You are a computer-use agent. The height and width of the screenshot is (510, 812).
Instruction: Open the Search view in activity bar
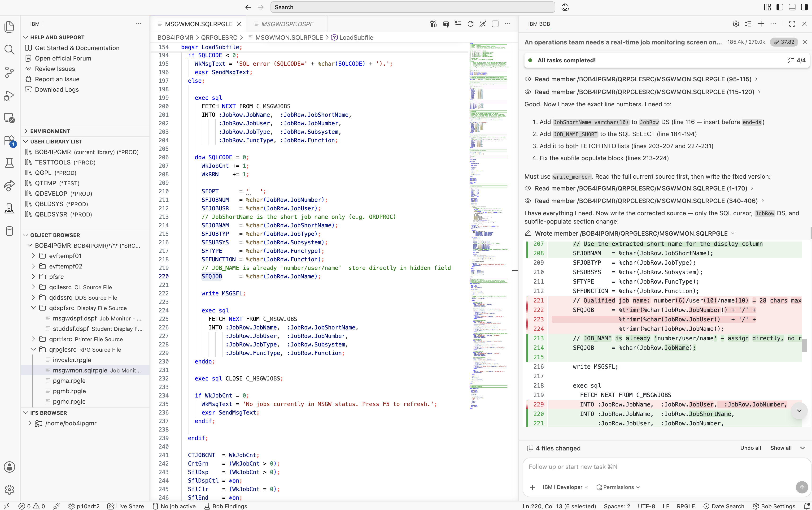9,50
